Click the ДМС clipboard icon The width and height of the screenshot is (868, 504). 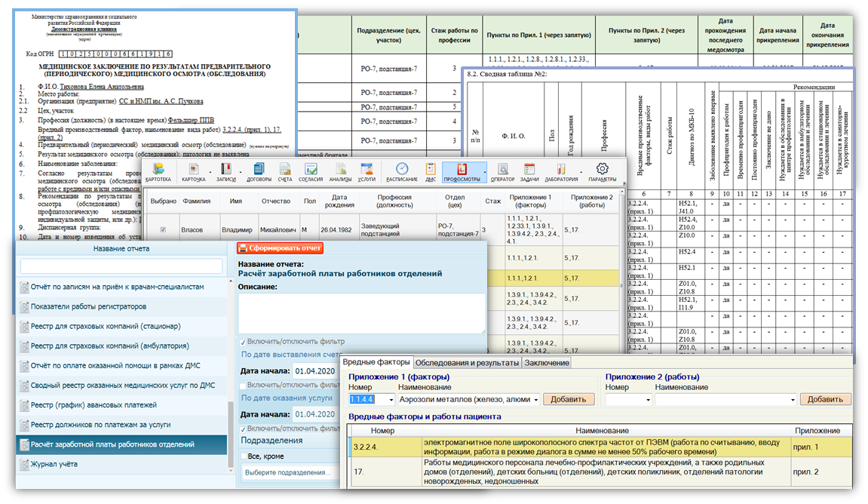click(x=431, y=171)
